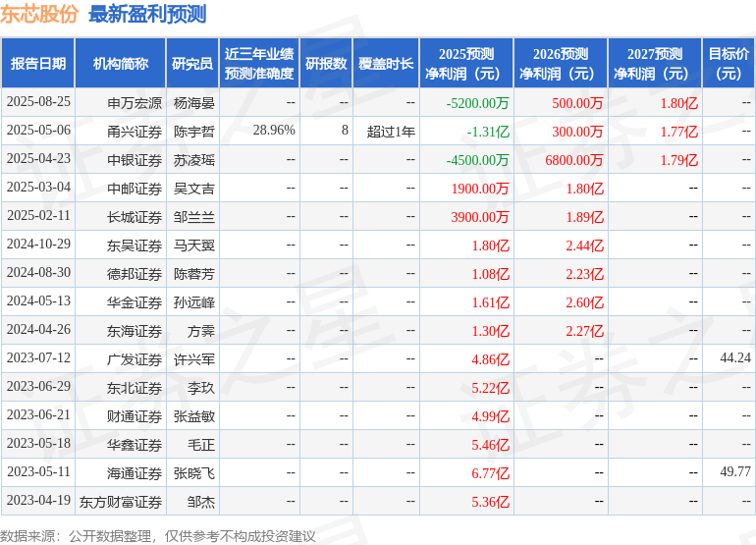Select the 报告日期 column header
The height and width of the screenshot is (545, 756).
[x=38, y=63]
